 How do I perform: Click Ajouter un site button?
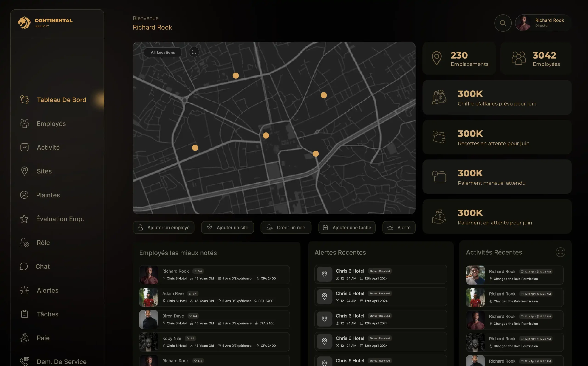pyautogui.click(x=227, y=228)
